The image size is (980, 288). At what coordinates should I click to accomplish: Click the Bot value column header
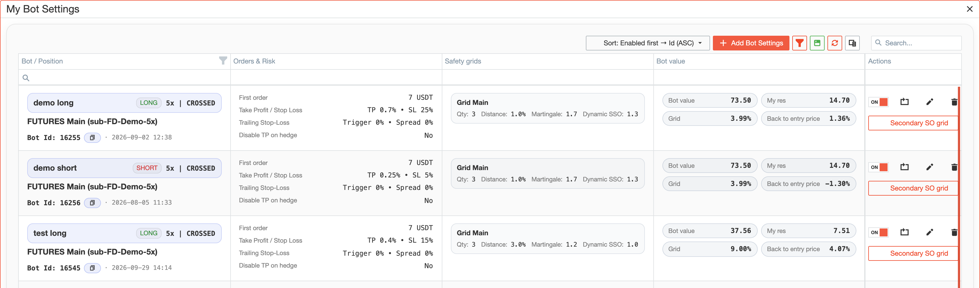pyautogui.click(x=670, y=61)
